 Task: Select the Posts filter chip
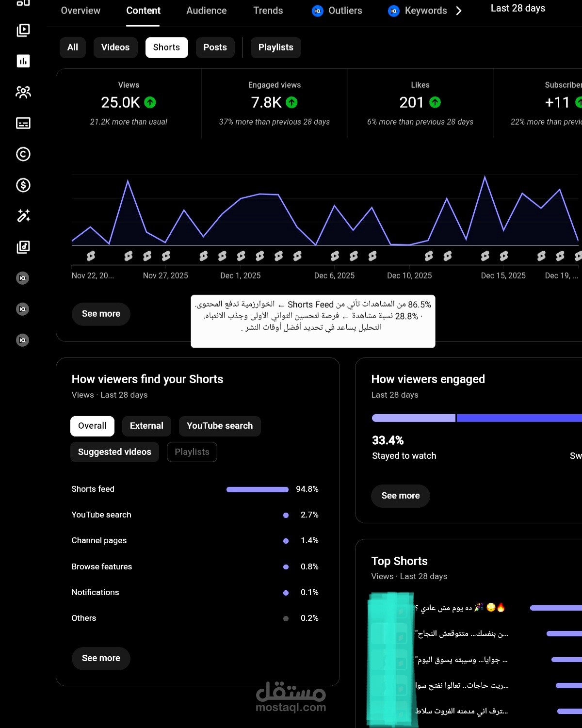pyautogui.click(x=215, y=48)
